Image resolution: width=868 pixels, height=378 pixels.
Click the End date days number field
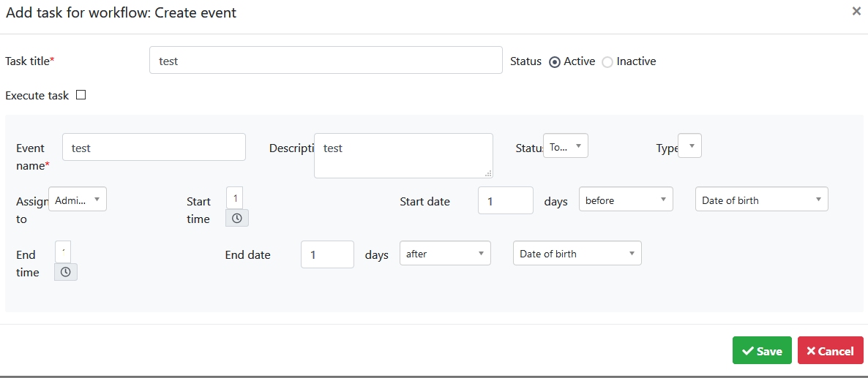[327, 254]
